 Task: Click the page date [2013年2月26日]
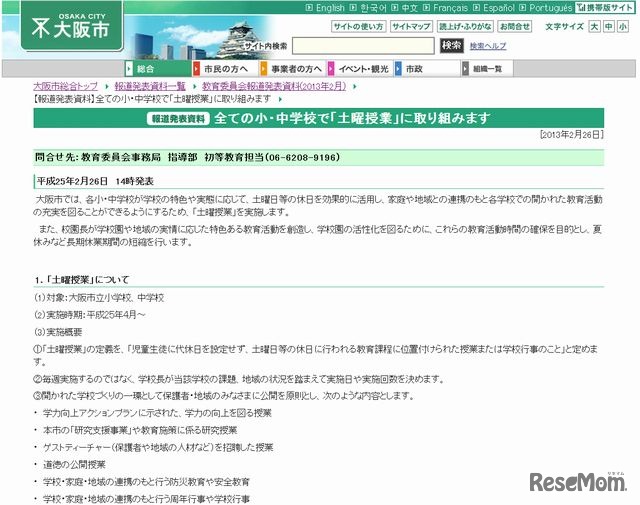tap(571, 134)
